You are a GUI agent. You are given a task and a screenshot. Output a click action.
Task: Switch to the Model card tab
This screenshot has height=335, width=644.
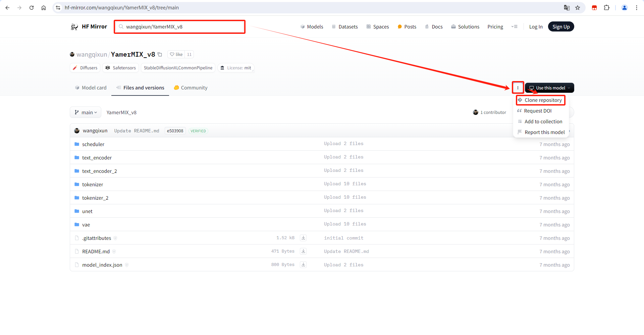(x=91, y=88)
